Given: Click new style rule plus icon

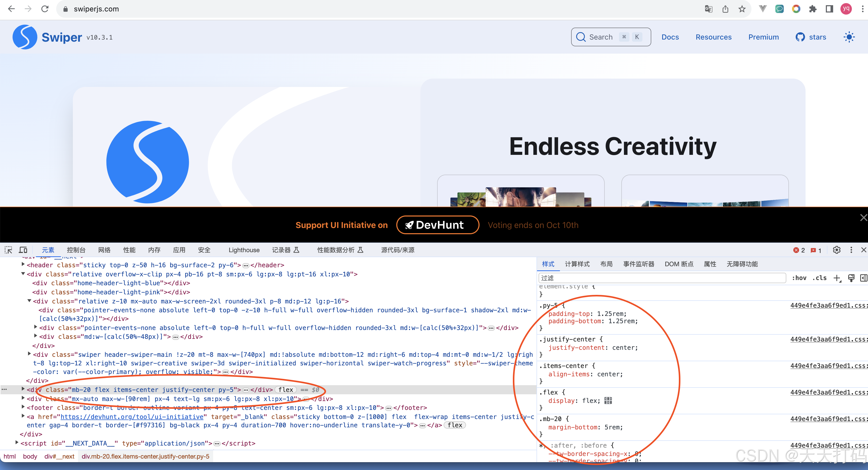Looking at the screenshot, I should pyautogui.click(x=837, y=278).
